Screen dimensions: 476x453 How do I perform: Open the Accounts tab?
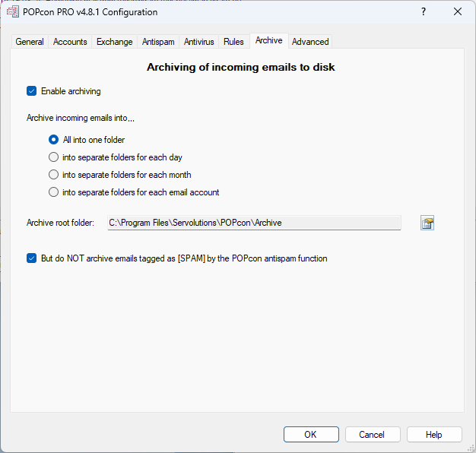[x=70, y=42]
